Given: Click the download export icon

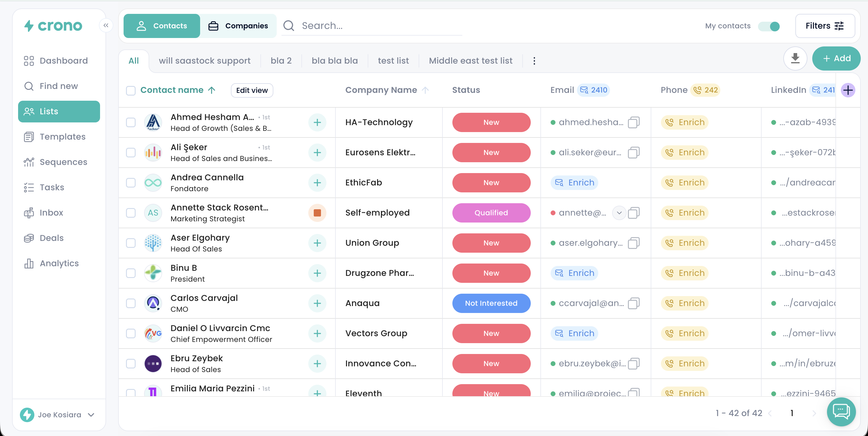Looking at the screenshot, I should point(795,58).
